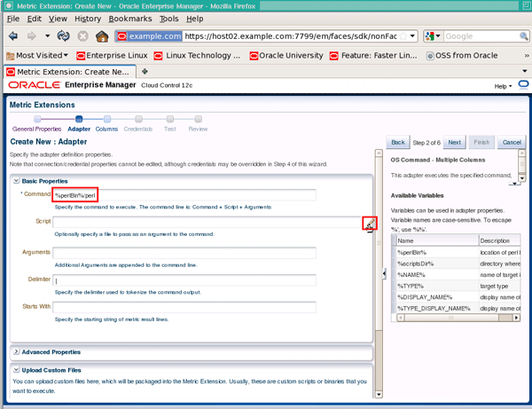Select the %TYPE% variable row
This screenshot has height=409, width=532.
tap(456, 286)
